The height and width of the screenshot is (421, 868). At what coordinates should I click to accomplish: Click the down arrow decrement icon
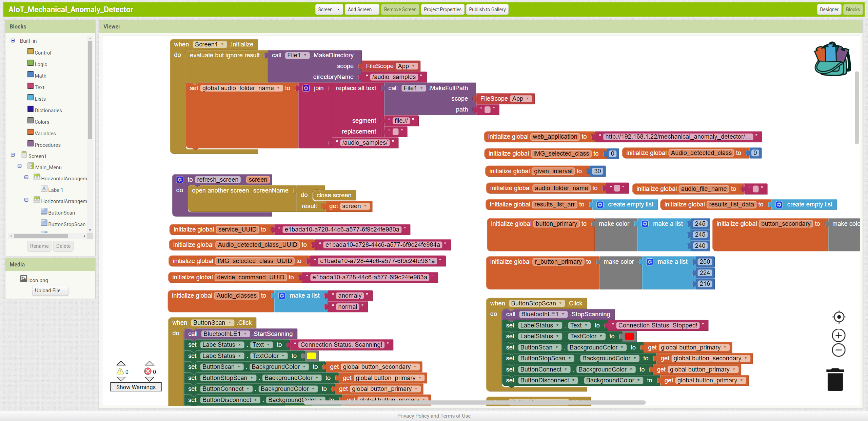(x=121, y=378)
